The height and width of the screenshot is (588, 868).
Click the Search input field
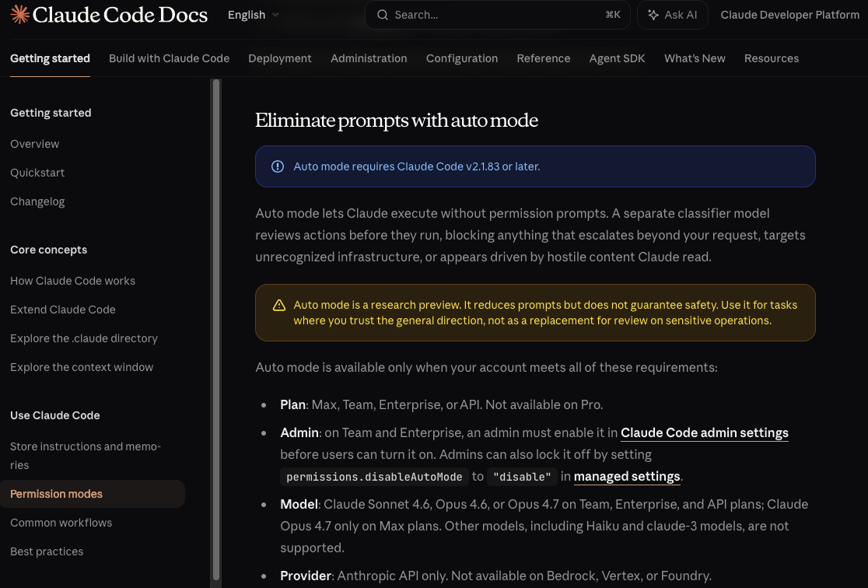tap(497, 15)
